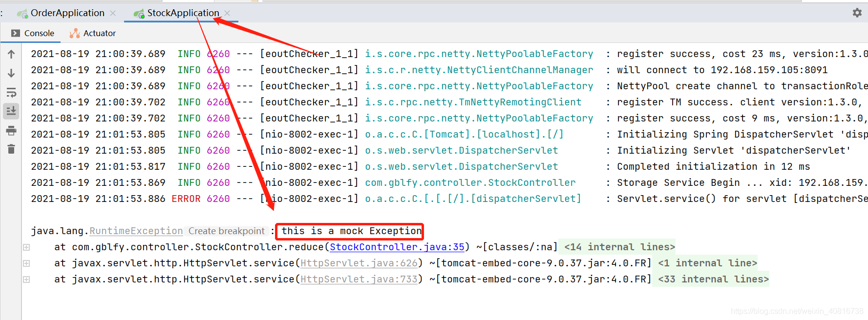Image resolution: width=868 pixels, height=320 pixels.
Task: Expand the 1 internal line fold
Action: pyautogui.click(x=707, y=263)
